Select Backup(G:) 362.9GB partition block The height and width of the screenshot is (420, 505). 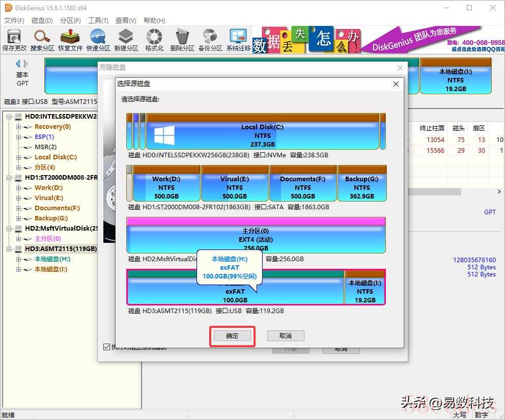(x=361, y=183)
